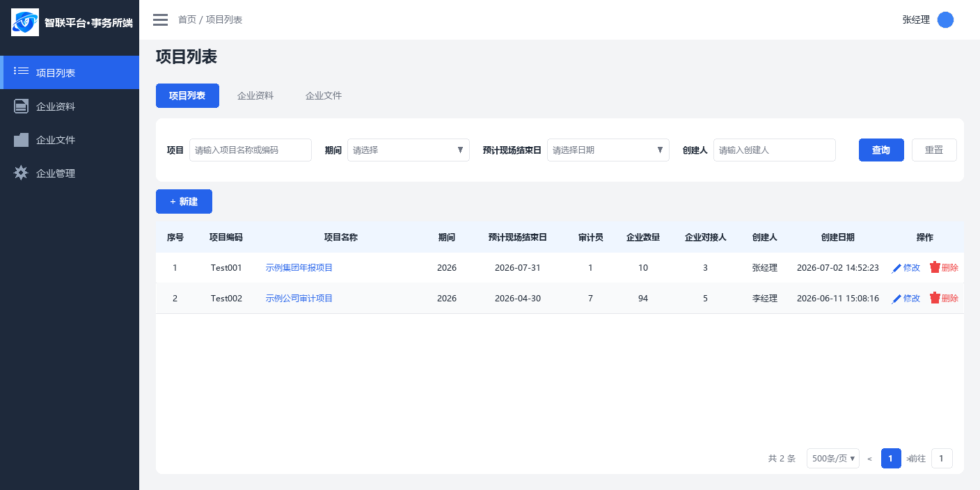This screenshot has width=980, height=490.
Task: Click the 企业管理 gear icon in sidebar
Action: [x=21, y=173]
